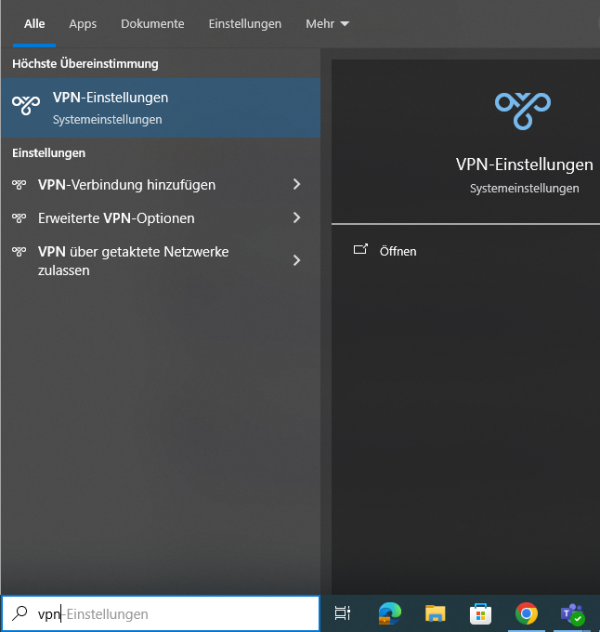Expand arrow next to Erweiterte VPN-Optionen
The image size is (600, 632).
(x=297, y=218)
